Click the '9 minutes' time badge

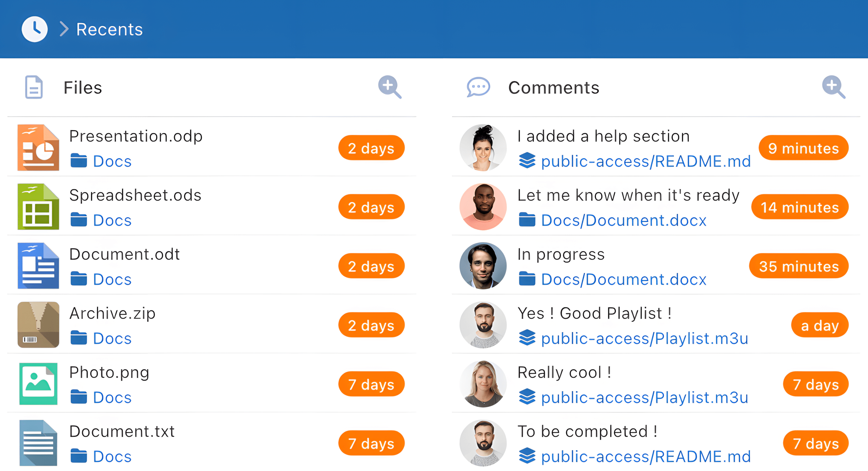(x=803, y=148)
